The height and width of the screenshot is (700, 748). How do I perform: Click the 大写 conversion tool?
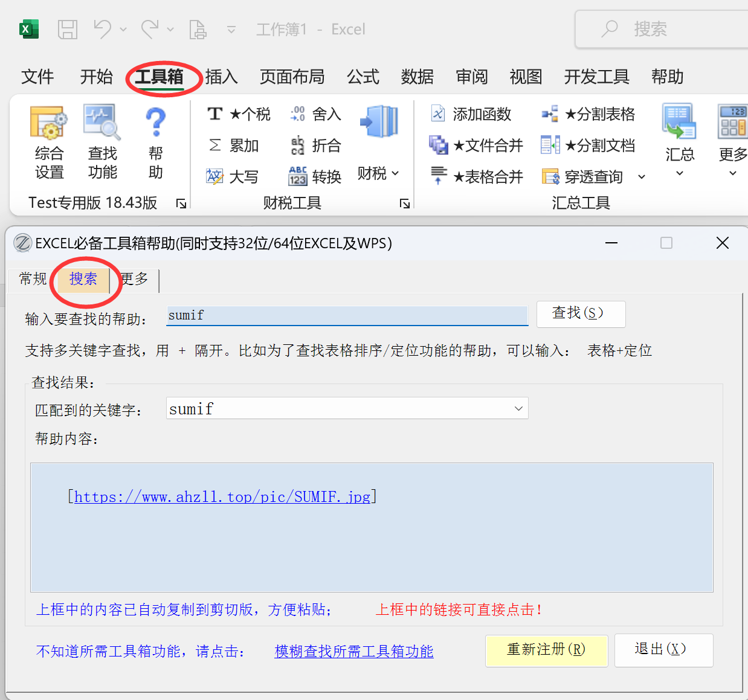[x=233, y=177]
